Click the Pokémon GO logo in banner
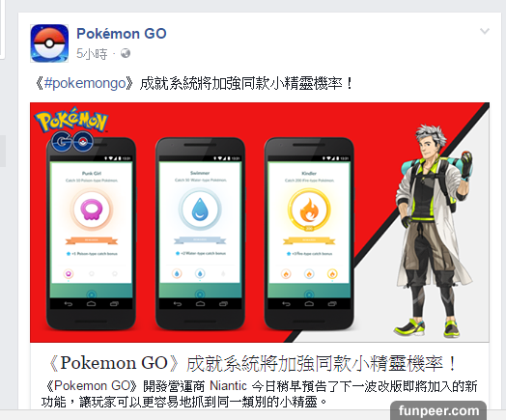This screenshot has width=506, height=420. 71,129
